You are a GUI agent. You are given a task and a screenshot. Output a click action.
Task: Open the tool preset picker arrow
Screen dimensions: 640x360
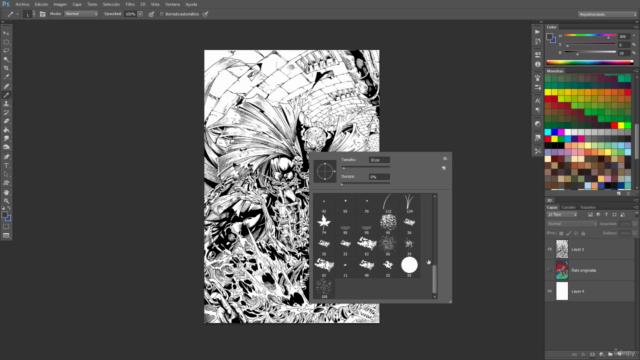click(x=17, y=14)
